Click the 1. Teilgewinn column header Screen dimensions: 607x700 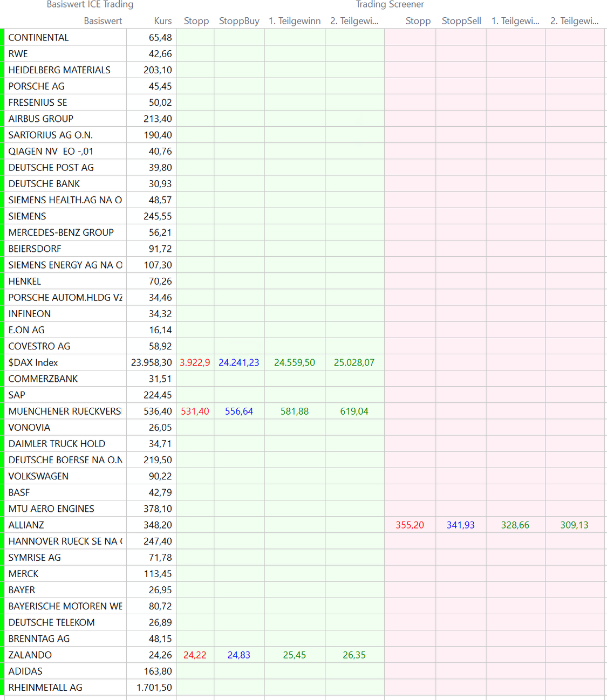click(x=295, y=21)
